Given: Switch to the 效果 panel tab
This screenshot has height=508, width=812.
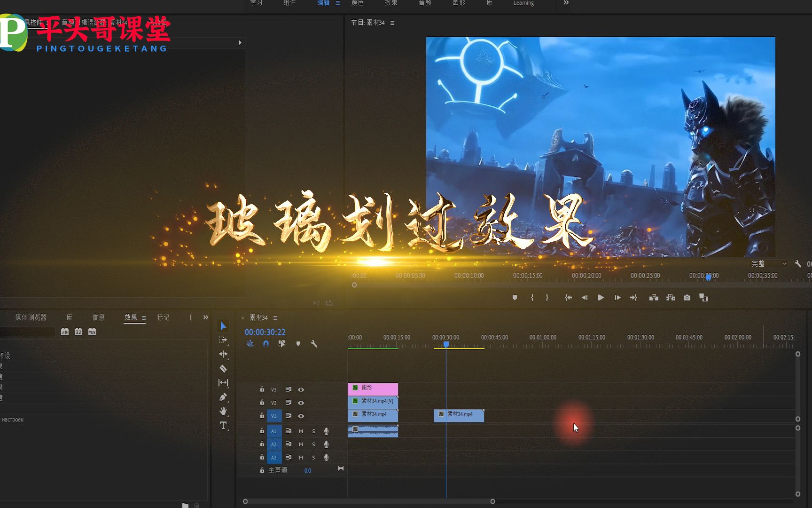Looking at the screenshot, I should click(130, 317).
